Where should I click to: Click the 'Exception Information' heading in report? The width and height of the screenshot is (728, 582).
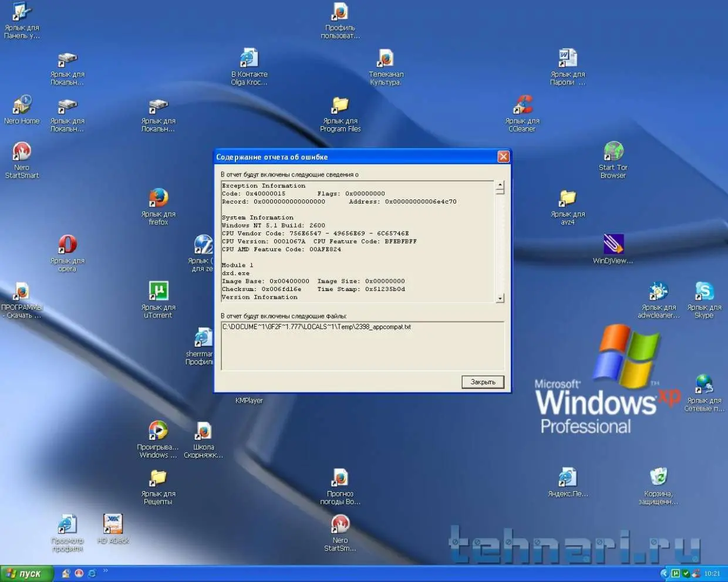click(264, 185)
